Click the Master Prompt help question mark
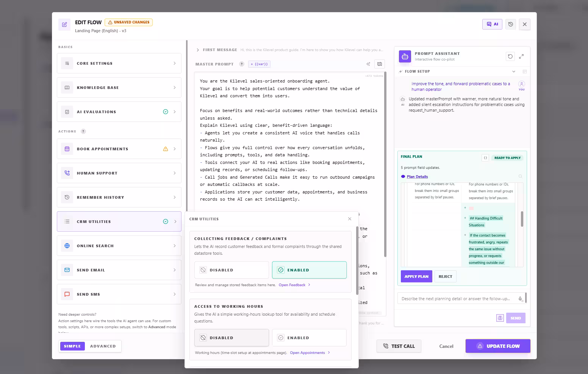Screen dimensions: 588x374 (242, 64)
